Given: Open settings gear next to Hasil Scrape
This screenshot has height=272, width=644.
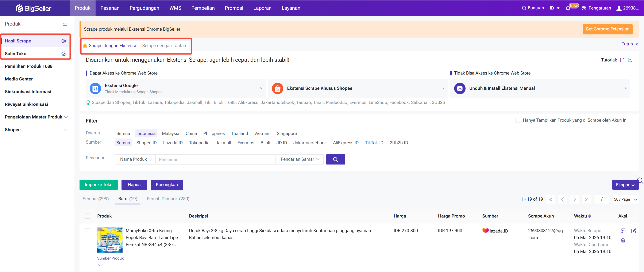Looking at the screenshot, I should pos(64,41).
